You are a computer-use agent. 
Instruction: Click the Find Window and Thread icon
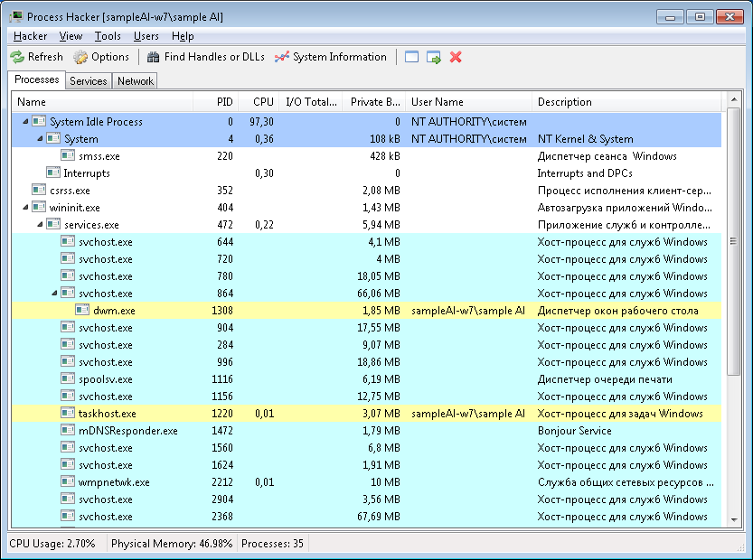pos(434,57)
